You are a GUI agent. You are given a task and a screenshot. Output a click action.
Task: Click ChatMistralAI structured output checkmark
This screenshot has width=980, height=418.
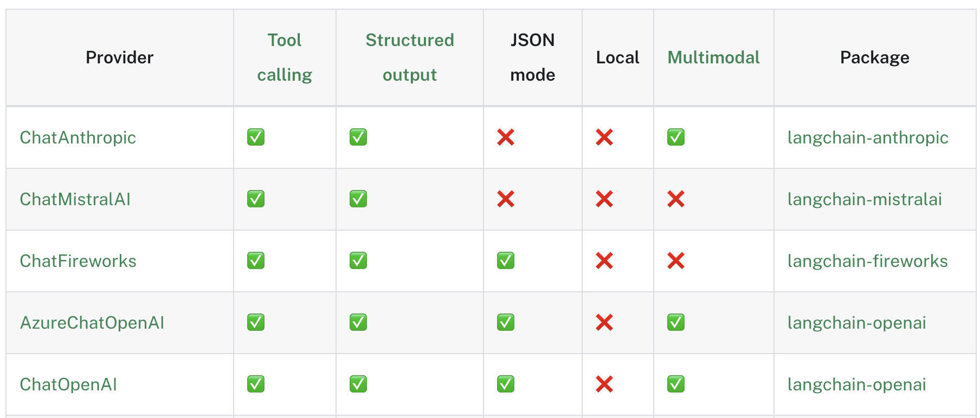pos(358,199)
